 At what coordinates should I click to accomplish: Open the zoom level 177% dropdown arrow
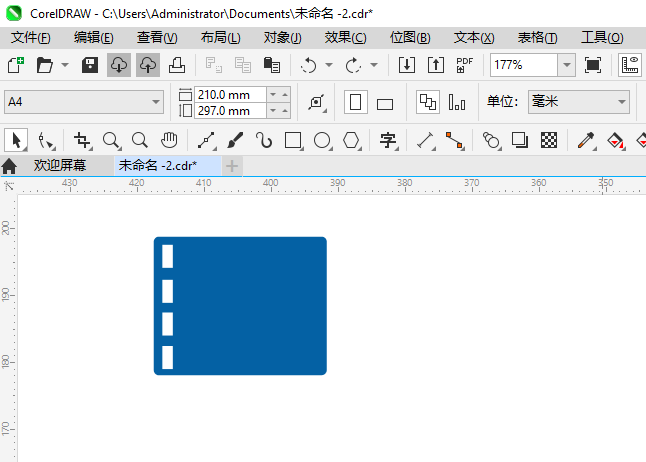pyautogui.click(x=567, y=65)
